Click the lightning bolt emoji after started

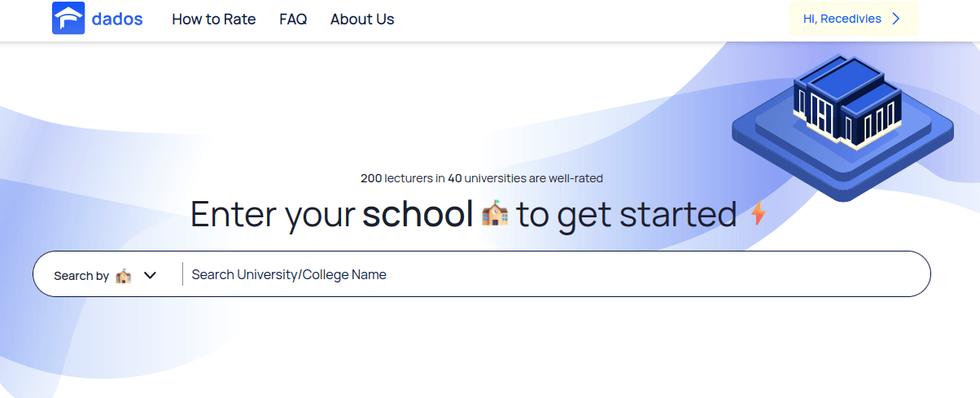tap(758, 214)
